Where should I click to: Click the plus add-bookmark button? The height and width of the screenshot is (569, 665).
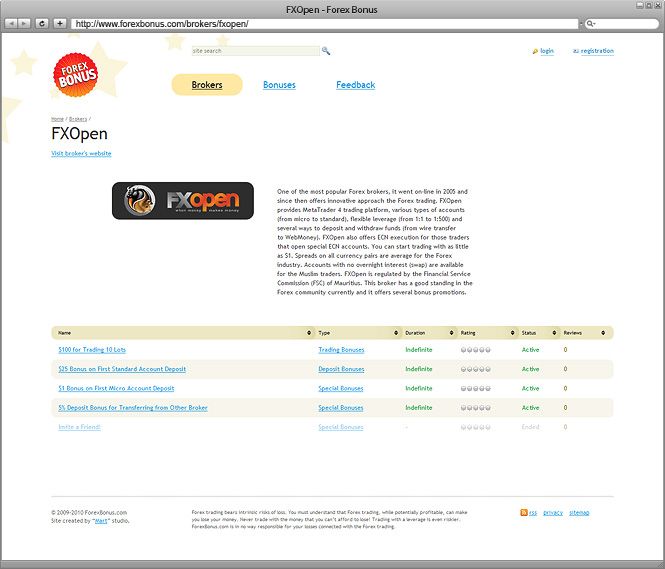click(x=60, y=23)
